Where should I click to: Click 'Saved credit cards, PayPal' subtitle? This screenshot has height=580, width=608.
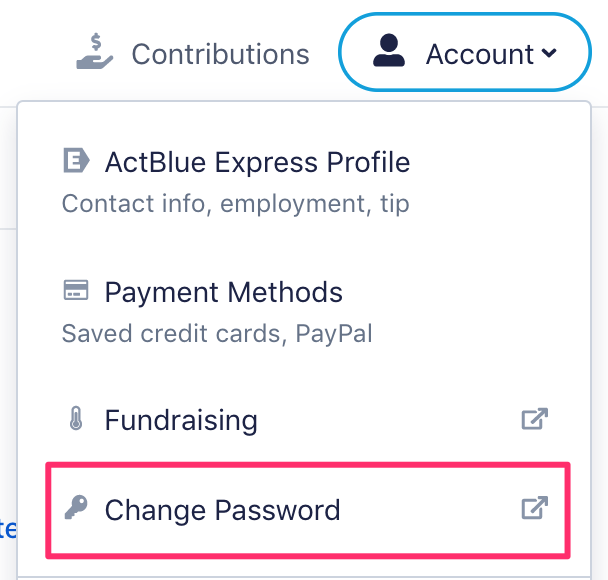coord(217,333)
